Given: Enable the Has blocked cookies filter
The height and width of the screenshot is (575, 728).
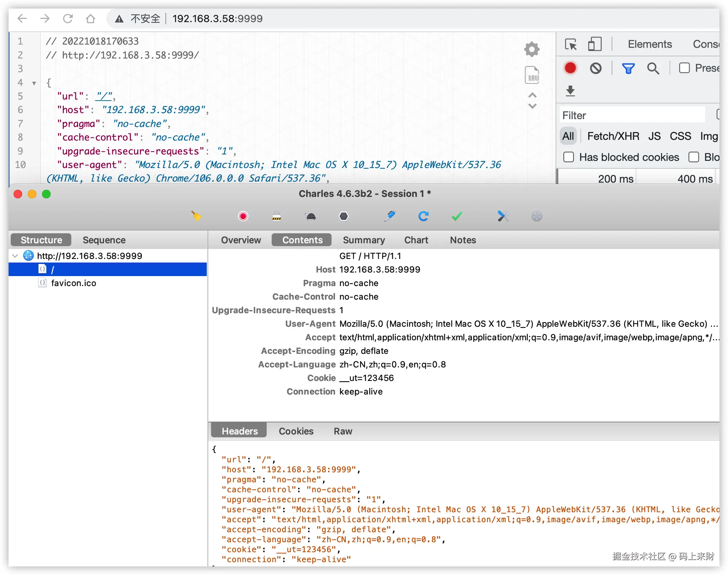Looking at the screenshot, I should pos(568,157).
